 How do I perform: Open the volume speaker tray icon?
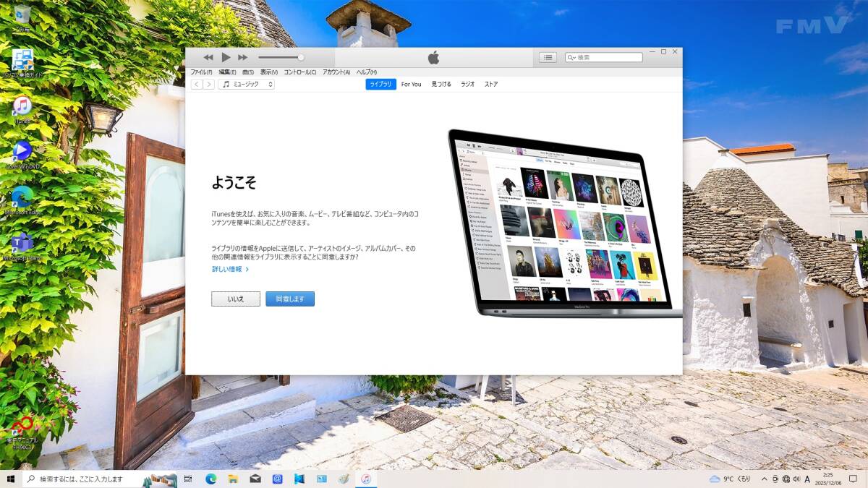pyautogui.click(x=796, y=479)
